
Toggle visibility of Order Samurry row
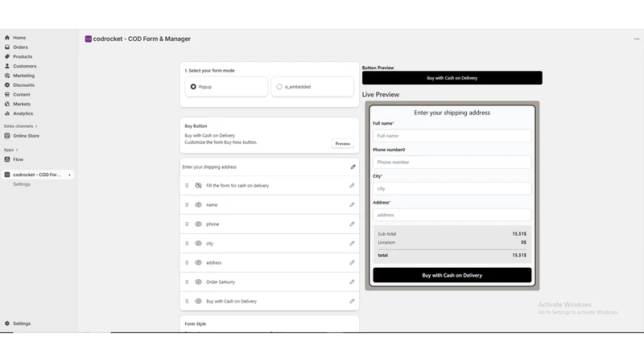[x=198, y=282]
